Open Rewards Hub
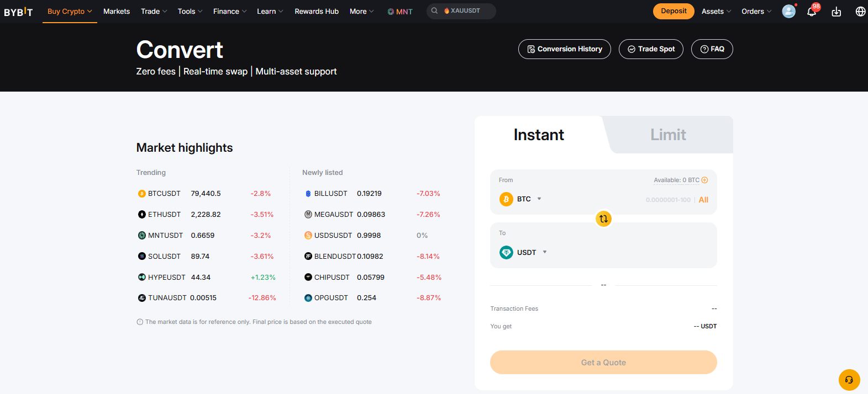The image size is (868, 394). pos(317,11)
